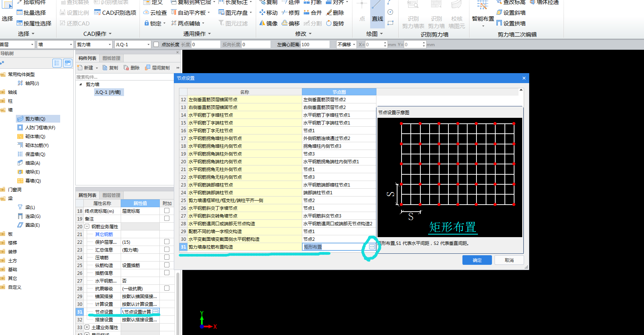Select 连梁(G) in navigation tree
Screen dimensions: 644x335
coord(29,216)
